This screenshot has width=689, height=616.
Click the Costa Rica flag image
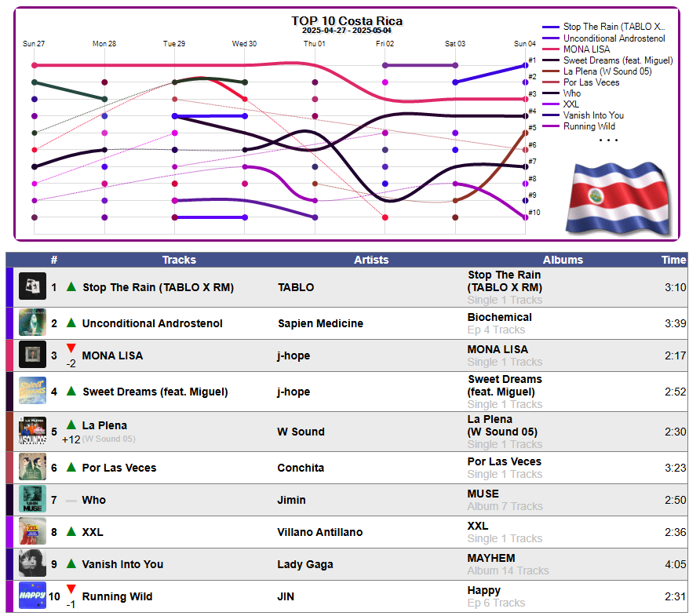(618, 199)
